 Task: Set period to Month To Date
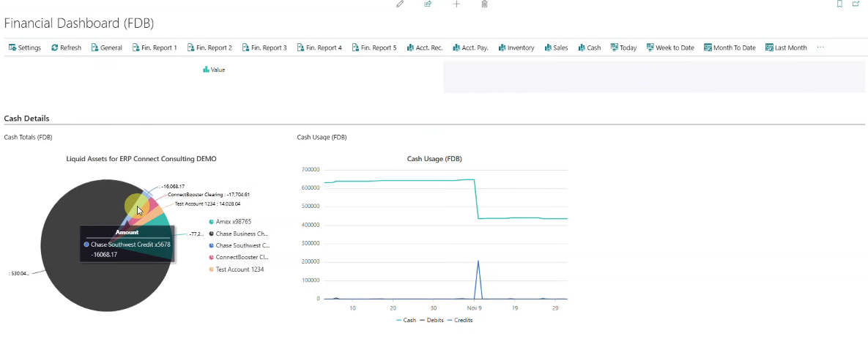click(x=730, y=48)
